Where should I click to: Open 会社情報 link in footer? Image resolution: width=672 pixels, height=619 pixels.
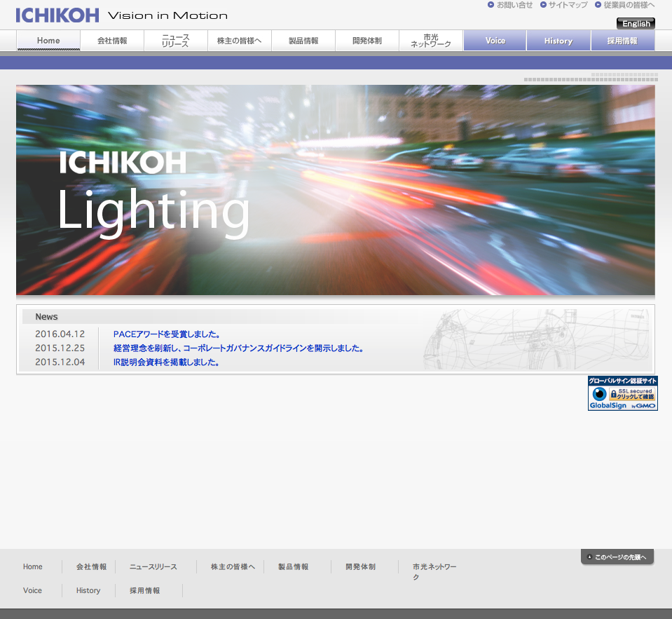point(92,566)
